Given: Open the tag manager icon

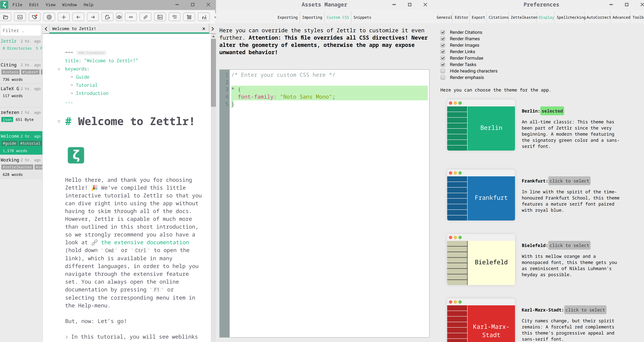Looking at the screenshot, I should 35,17.
